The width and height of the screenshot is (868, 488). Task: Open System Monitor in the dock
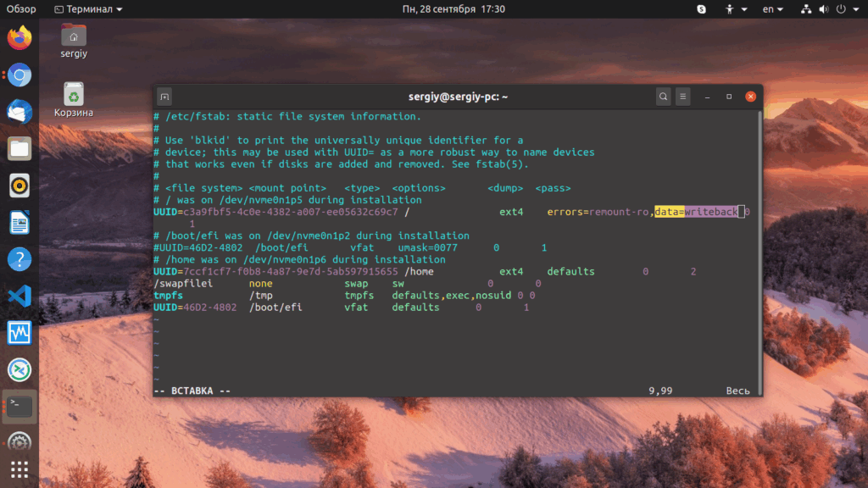19,332
